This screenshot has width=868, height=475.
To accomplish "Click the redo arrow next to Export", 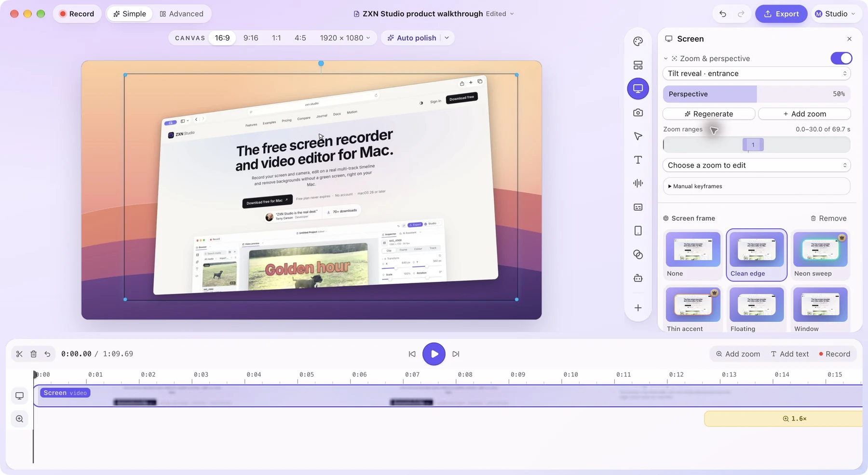I will pos(741,14).
